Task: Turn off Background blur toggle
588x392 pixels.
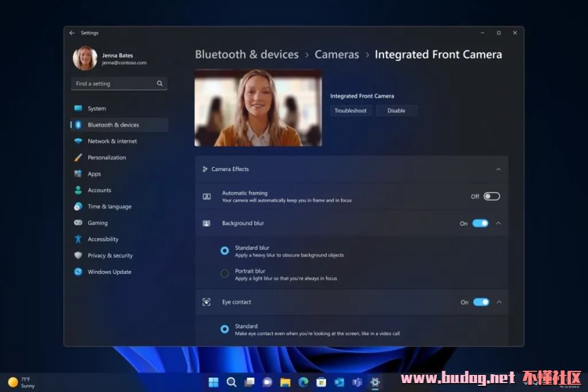Action: pos(481,223)
